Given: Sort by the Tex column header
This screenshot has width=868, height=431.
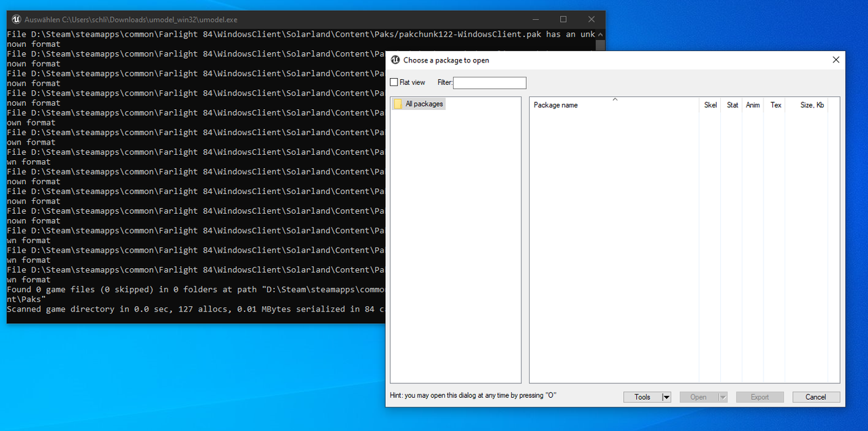Looking at the screenshot, I should coord(775,105).
